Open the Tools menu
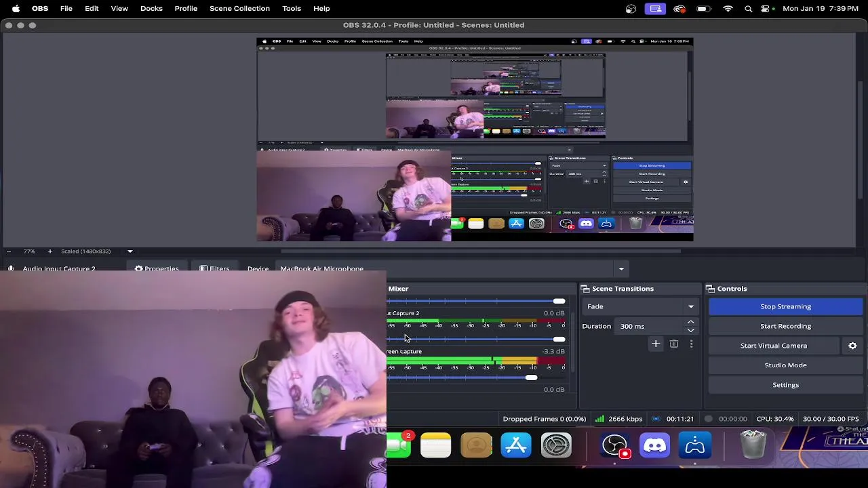This screenshot has height=488, width=868. (x=292, y=8)
